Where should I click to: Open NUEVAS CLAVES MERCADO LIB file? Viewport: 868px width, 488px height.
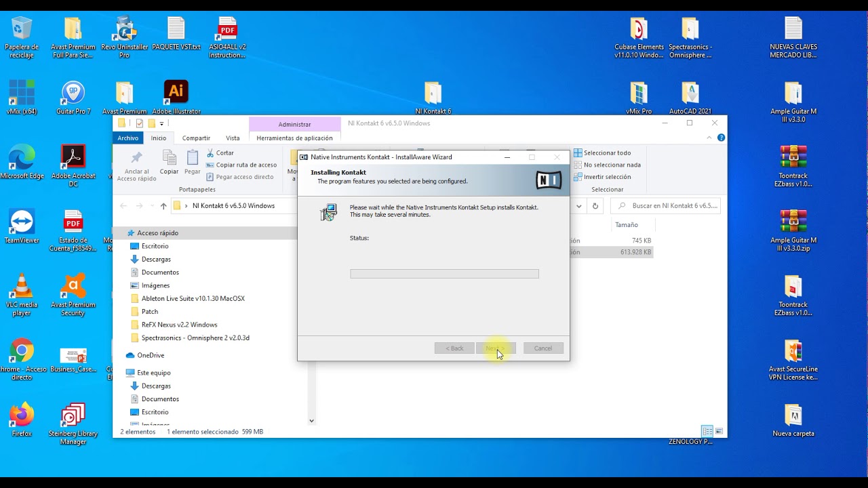(x=793, y=37)
